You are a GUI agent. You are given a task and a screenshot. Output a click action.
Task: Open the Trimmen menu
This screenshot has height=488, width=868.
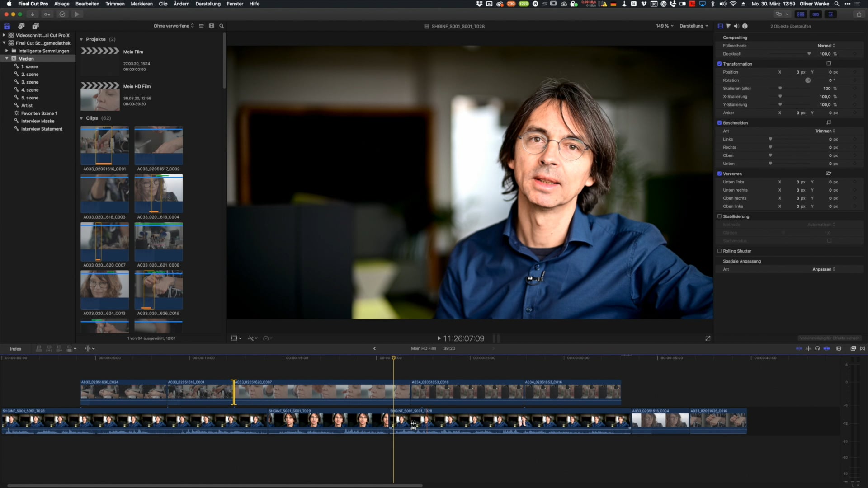point(115,4)
